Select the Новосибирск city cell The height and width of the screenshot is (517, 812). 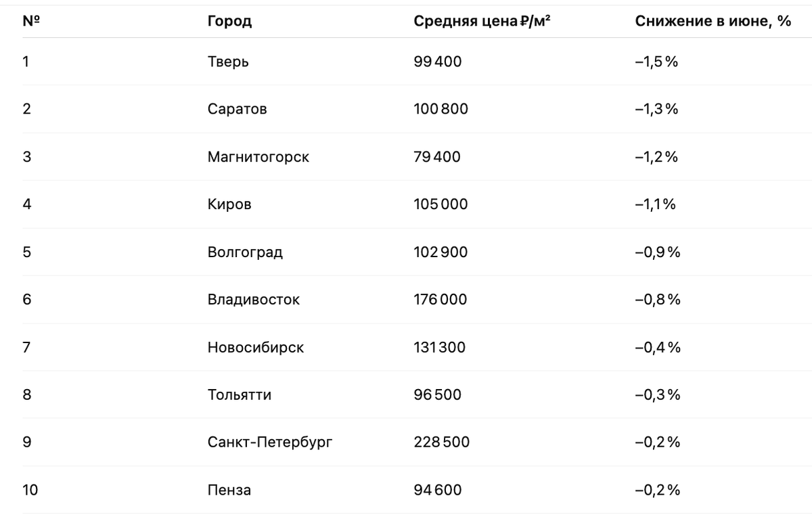click(x=256, y=348)
